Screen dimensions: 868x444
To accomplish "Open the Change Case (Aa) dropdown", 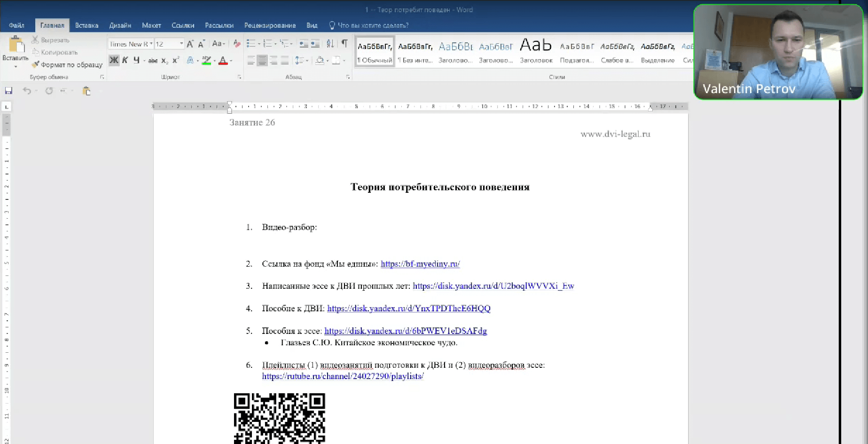I will point(219,44).
